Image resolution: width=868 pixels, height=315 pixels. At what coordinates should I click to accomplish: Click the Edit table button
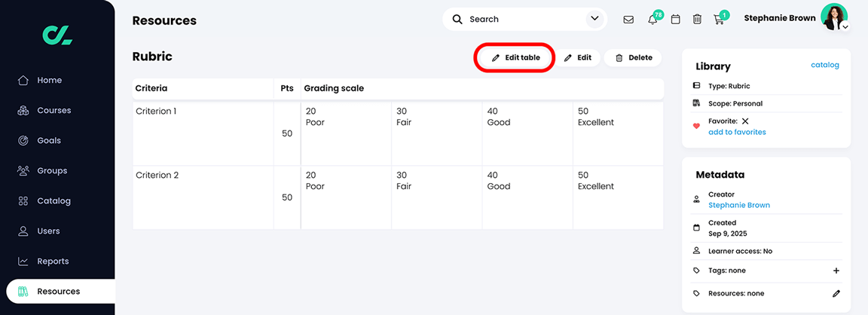pyautogui.click(x=515, y=57)
